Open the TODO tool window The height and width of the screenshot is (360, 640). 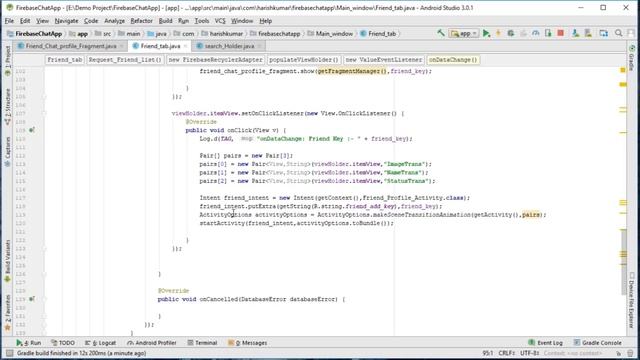(63, 343)
